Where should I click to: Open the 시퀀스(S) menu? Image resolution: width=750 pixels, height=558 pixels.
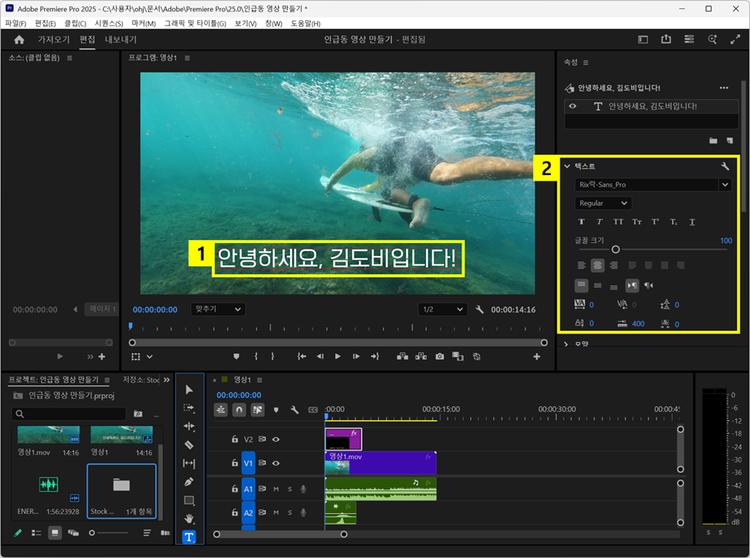(108, 22)
